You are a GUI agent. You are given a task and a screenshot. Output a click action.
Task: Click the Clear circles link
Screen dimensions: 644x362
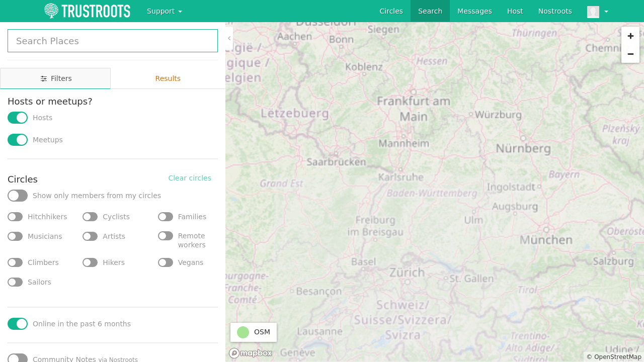(190, 178)
